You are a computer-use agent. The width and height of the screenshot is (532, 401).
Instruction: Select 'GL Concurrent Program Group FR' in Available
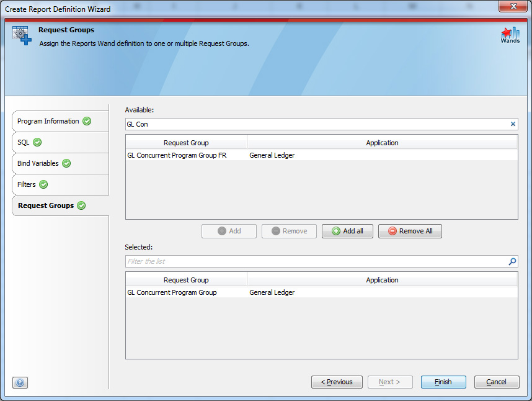coord(177,156)
